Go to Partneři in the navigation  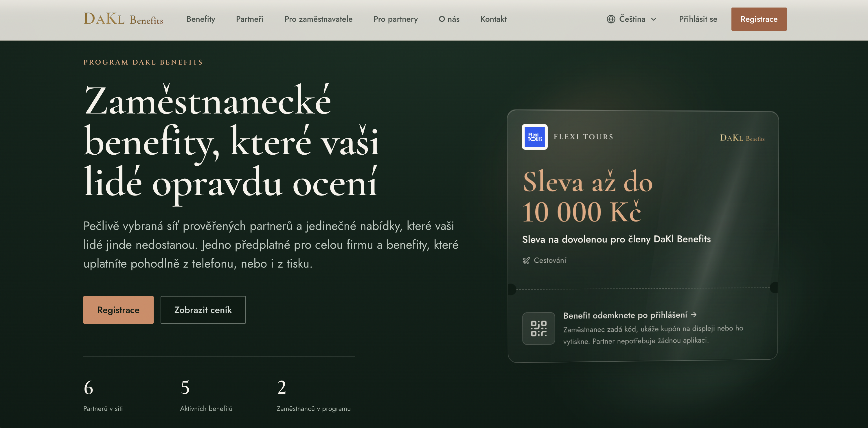[250, 19]
